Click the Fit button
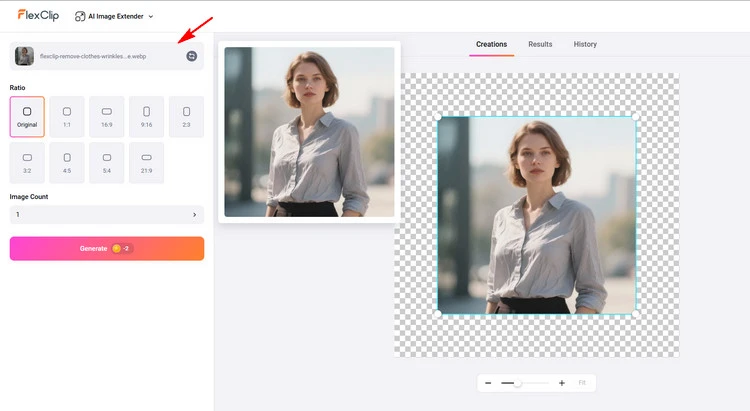The height and width of the screenshot is (411, 750). click(582, 383)
